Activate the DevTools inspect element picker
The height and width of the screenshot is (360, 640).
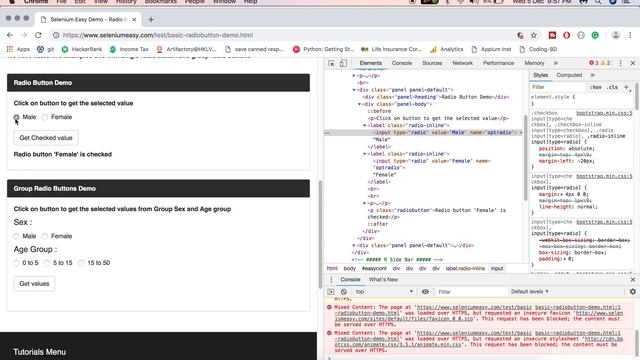331,63
